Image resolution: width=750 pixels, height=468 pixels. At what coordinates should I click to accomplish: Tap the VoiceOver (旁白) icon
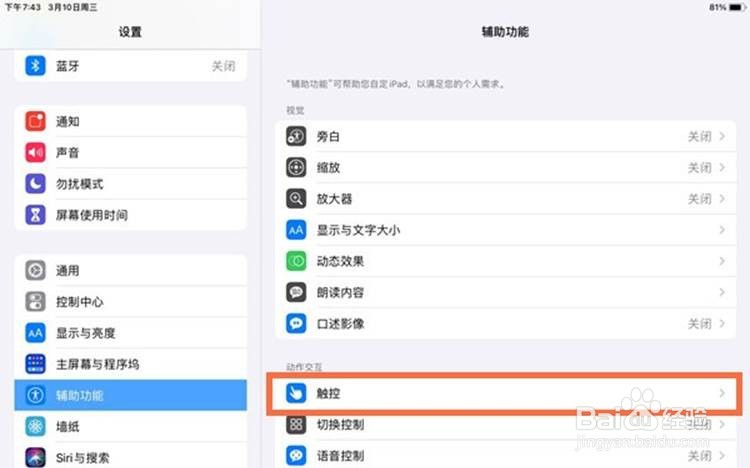pyautogui.click(x=296, y=136)
